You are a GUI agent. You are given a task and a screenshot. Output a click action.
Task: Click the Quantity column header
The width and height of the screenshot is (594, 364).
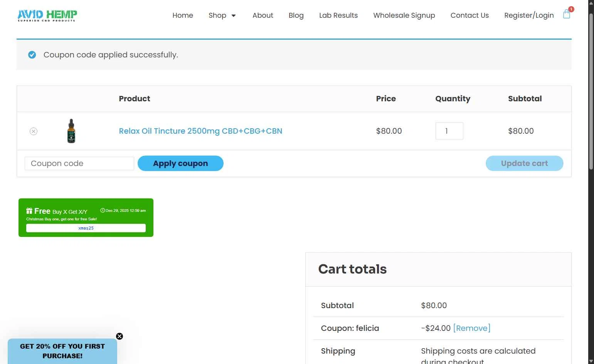(x=453, y=99)
